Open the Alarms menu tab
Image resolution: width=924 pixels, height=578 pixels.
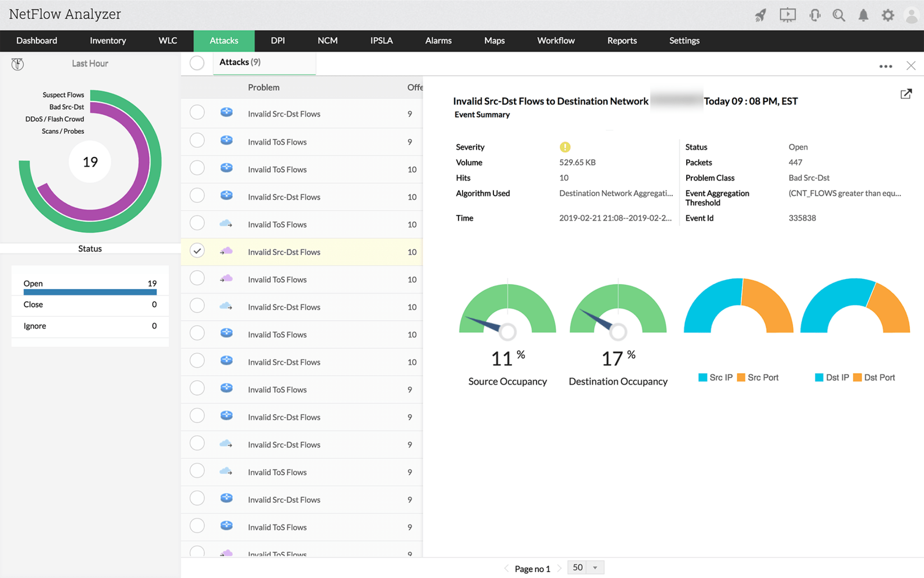tap(438, 41)
